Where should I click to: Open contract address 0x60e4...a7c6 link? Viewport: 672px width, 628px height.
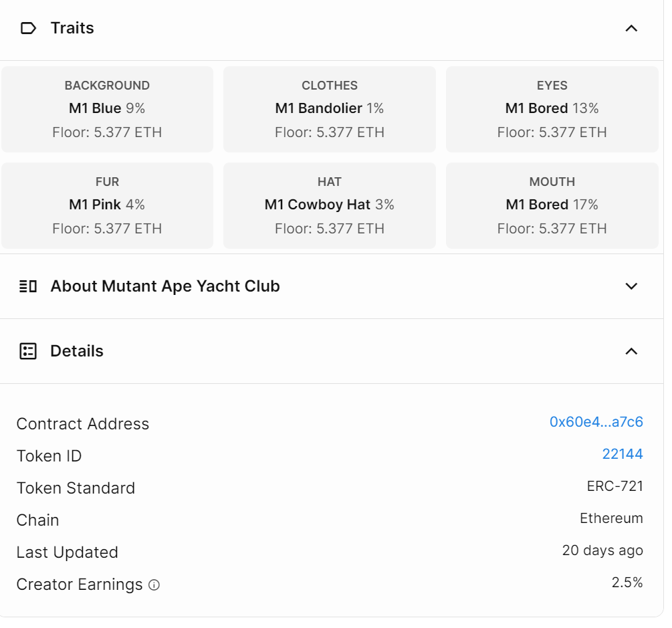pyautogui.click(x=596, y=422)
